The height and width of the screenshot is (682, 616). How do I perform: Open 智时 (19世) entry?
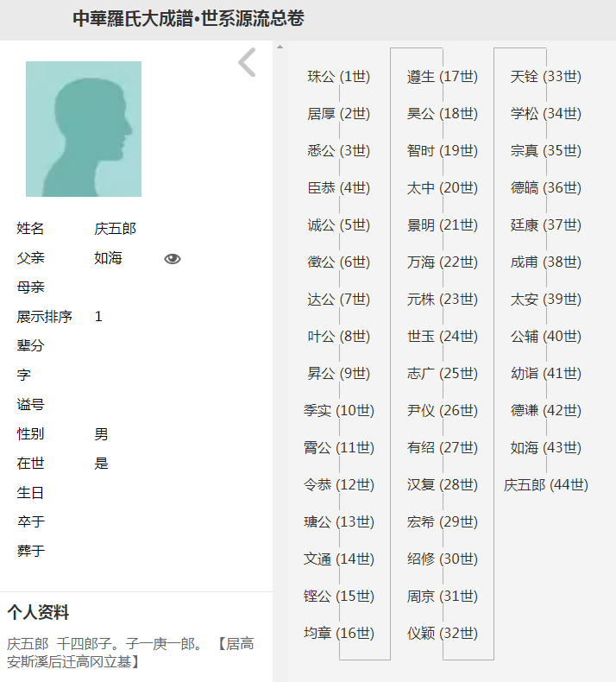pos(442,150)
